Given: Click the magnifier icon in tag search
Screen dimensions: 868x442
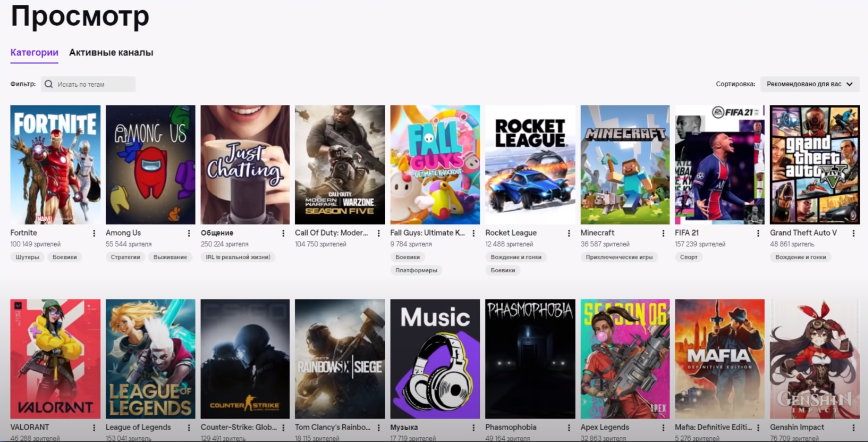Looking at the screenshot, I should pos(49,84).
